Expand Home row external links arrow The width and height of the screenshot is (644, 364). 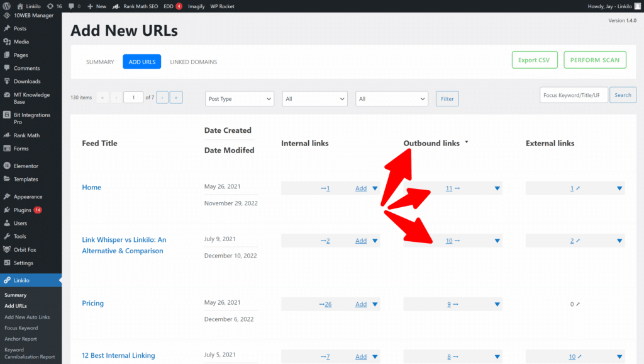pos(619,188)
